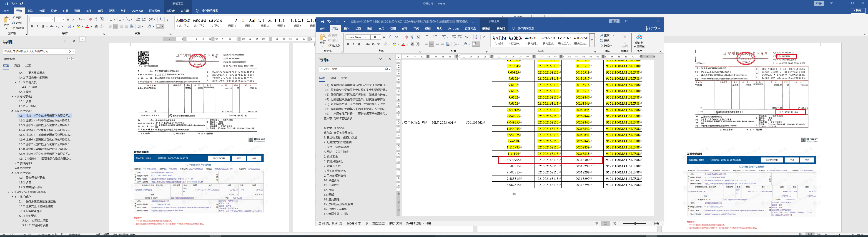This screenshot has width=868, height=237.
Task: Undo the last action in 招标文件 window
Action: click(329, 21)
